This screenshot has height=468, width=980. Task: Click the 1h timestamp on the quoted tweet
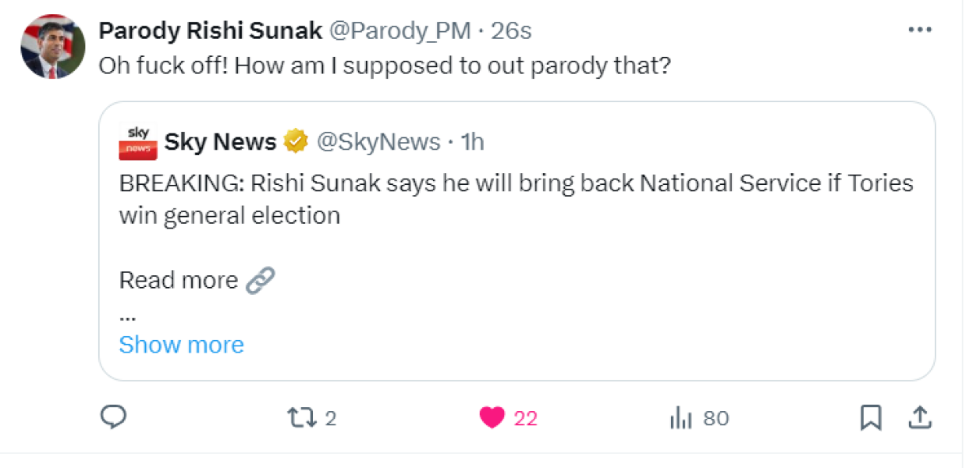coord(474,141)
